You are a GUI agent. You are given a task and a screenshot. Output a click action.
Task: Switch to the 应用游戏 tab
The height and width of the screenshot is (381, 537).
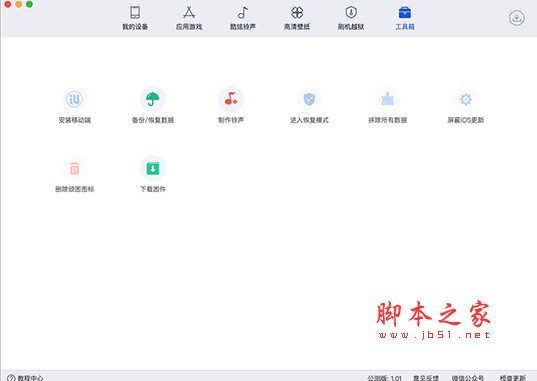pos(189,18)
